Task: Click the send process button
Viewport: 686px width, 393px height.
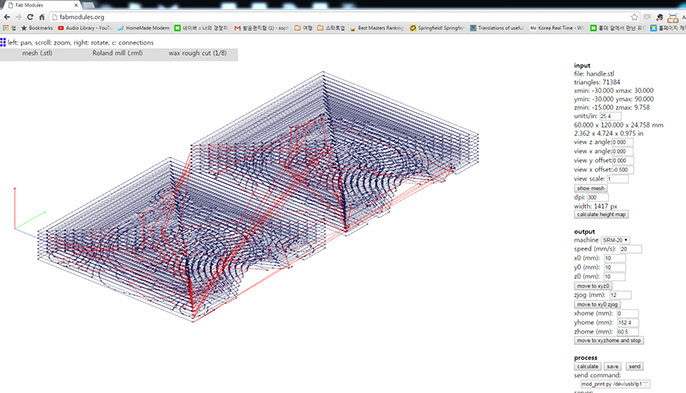Action: pos(634,367)
